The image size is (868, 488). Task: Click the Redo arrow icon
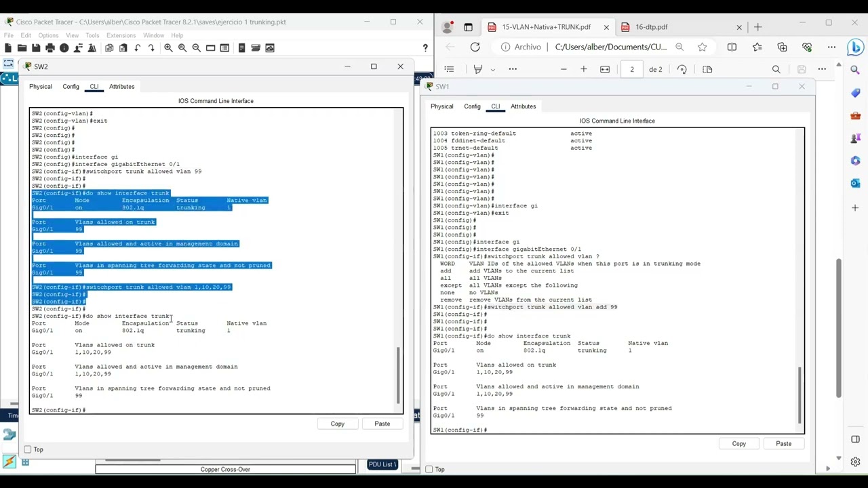(x=151, y=47)
